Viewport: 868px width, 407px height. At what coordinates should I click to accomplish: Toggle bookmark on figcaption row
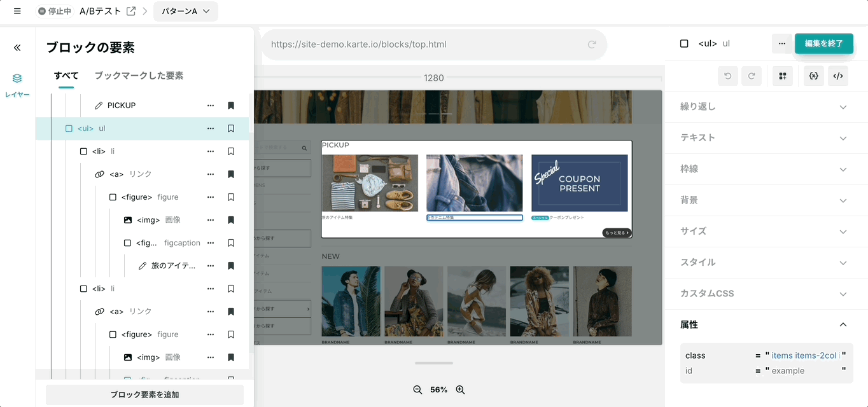[231, 243]
